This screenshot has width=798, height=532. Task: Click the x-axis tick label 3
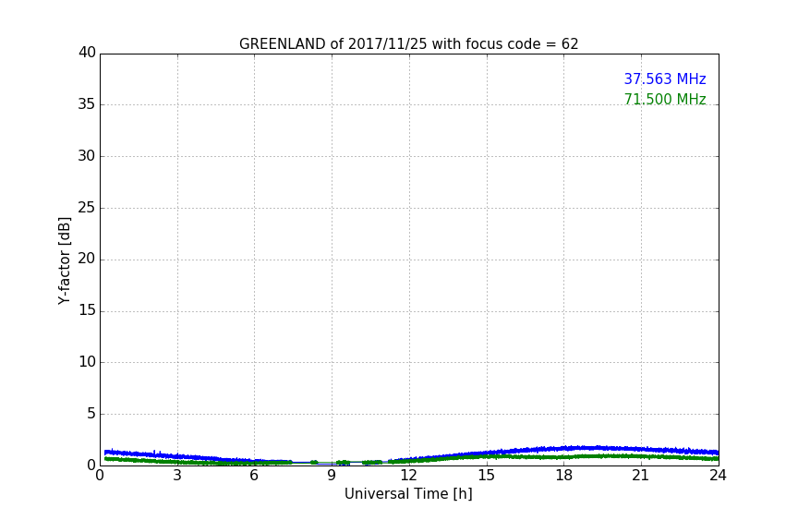coord(177,476)
